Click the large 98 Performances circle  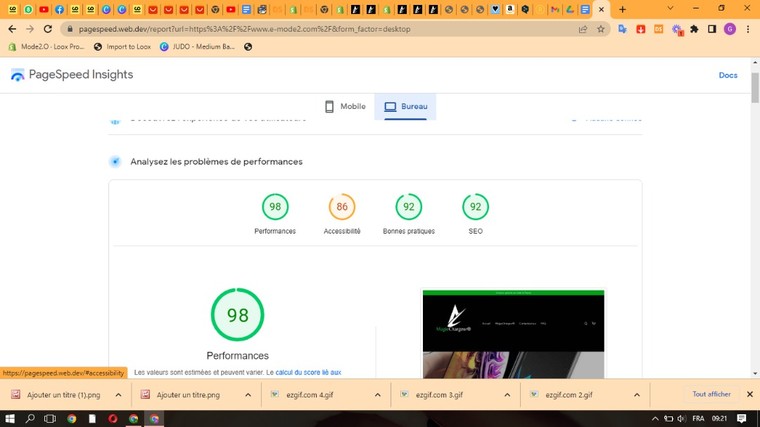238,315
